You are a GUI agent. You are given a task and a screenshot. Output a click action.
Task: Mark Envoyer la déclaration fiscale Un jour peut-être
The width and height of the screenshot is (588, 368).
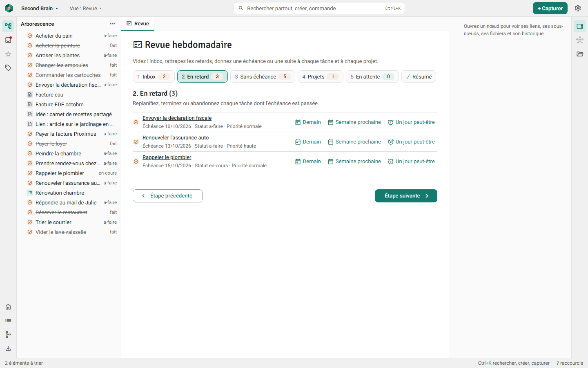click(411, 122)
